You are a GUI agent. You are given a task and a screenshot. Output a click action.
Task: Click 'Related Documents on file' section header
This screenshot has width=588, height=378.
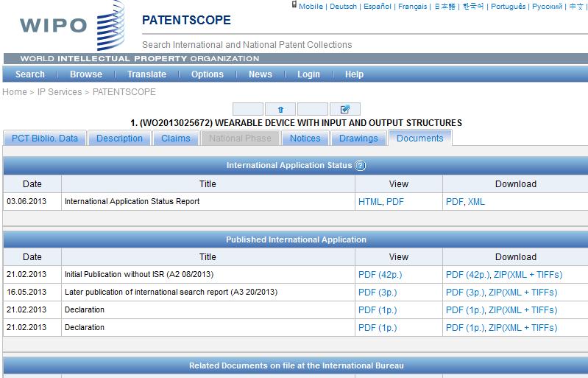[297, 365]
